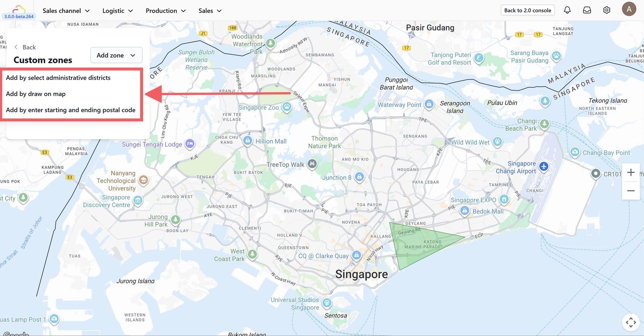Click the user avatar "A"
The height and width of the screenshot is (336, 644).
coord(629,9)
